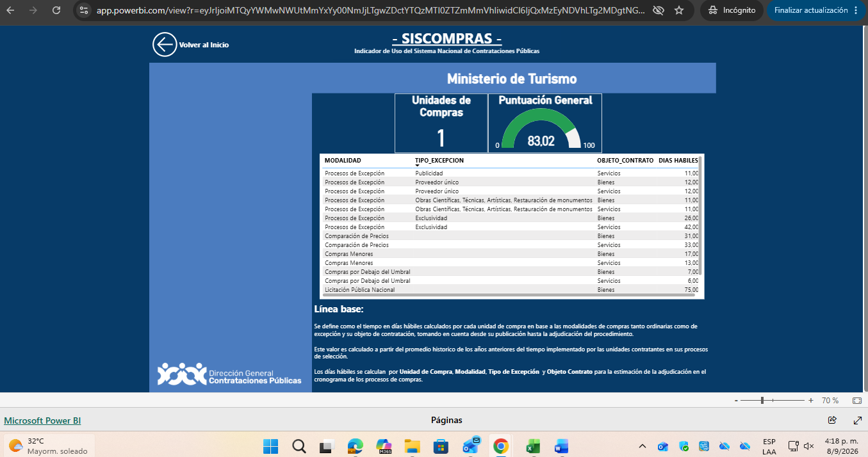Click the third-party cookies blocked eye icon
The height and width of the screenshot is (457, 868).
658,10
